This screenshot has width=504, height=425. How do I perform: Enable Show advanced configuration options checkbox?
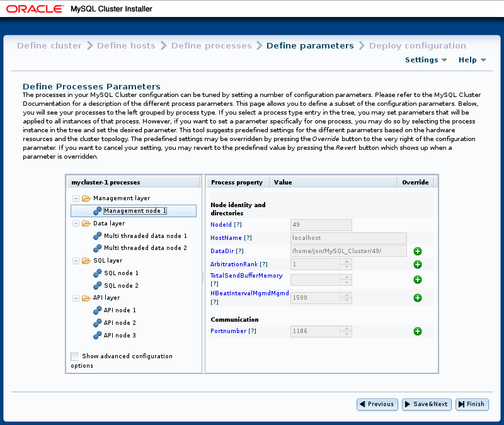coord(75,356)
